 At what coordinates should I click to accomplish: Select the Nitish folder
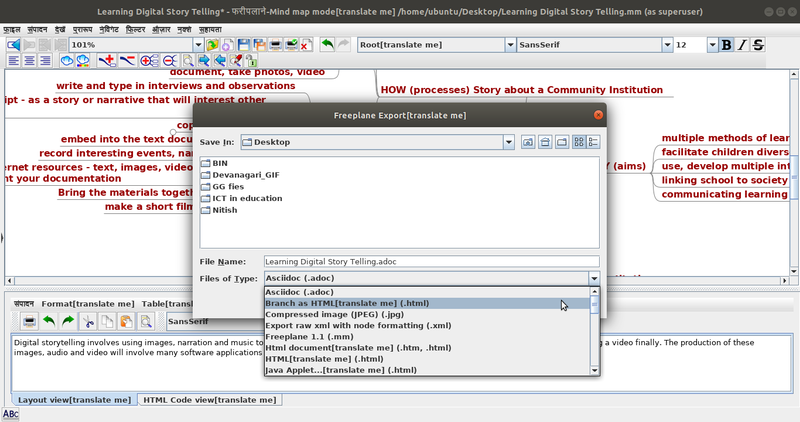pyautogui.click(x=219, y=210)
